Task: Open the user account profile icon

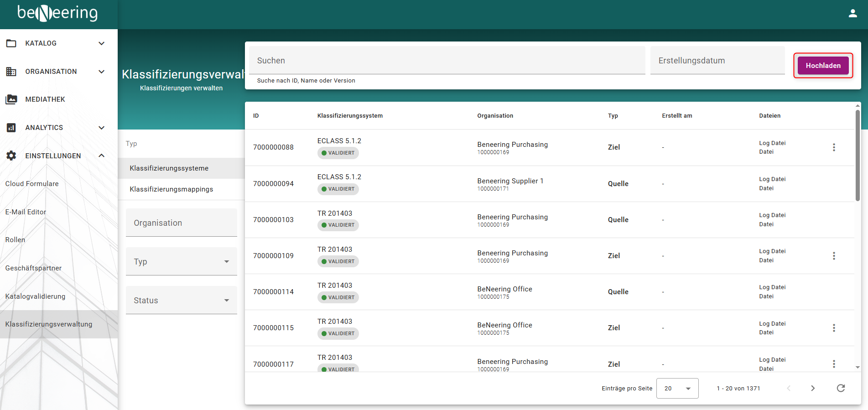Action: 852,14
